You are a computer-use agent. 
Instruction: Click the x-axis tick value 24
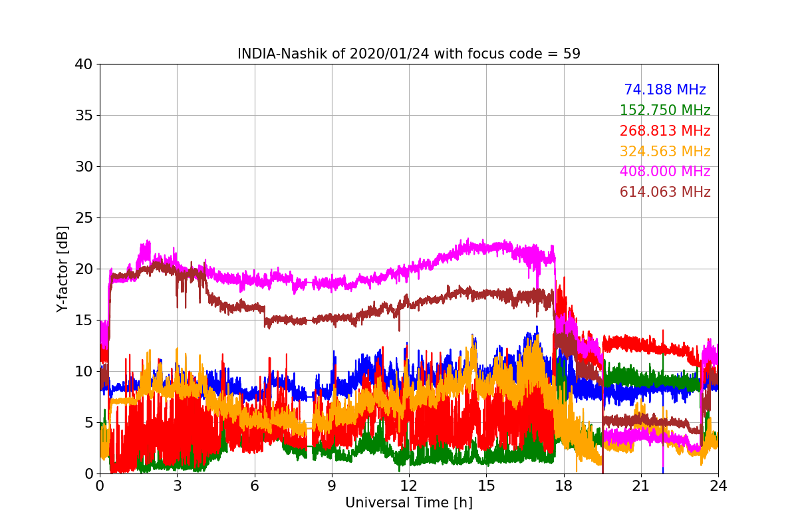[x=718, y=486]
